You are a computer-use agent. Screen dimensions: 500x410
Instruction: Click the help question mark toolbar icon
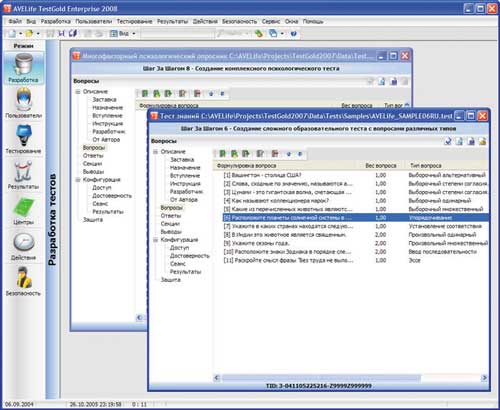(294, 34)
